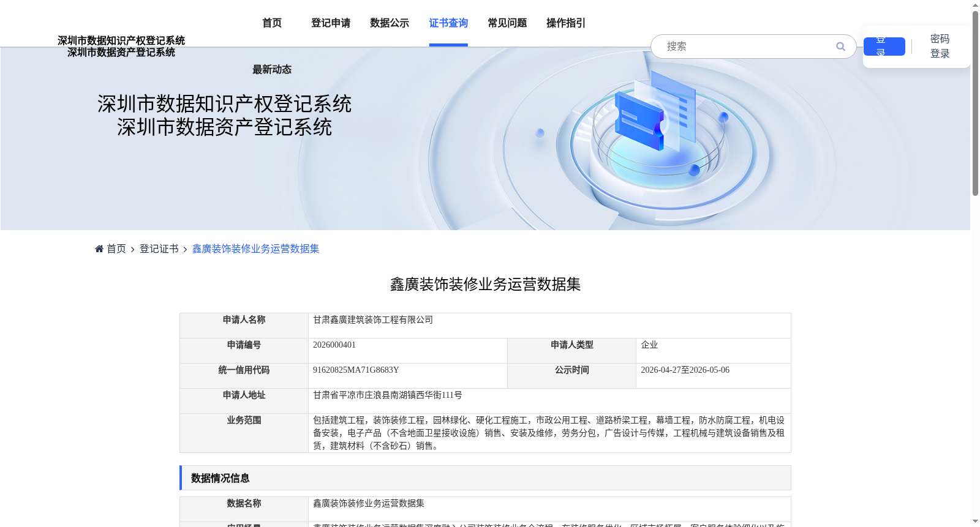Click the 申请人名称 label cell
This screenshot has width=980, height=527.
pos(244,326)
